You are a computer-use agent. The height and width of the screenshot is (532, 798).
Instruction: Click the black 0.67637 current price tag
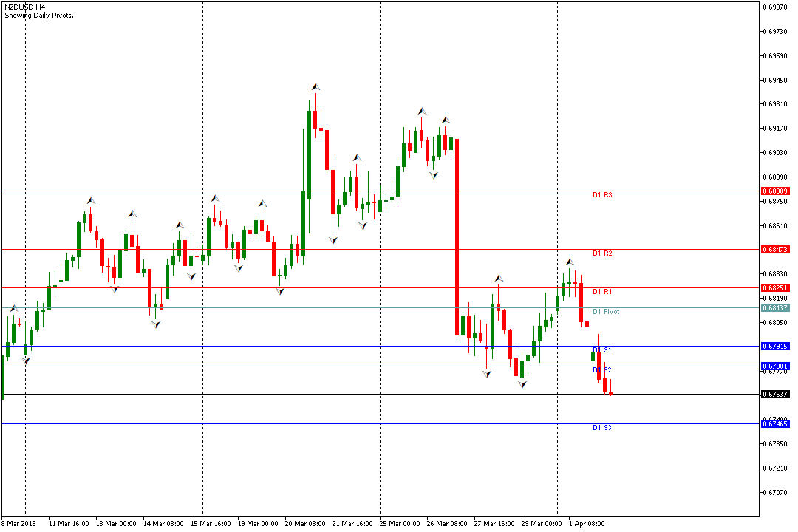pos(775,394)
